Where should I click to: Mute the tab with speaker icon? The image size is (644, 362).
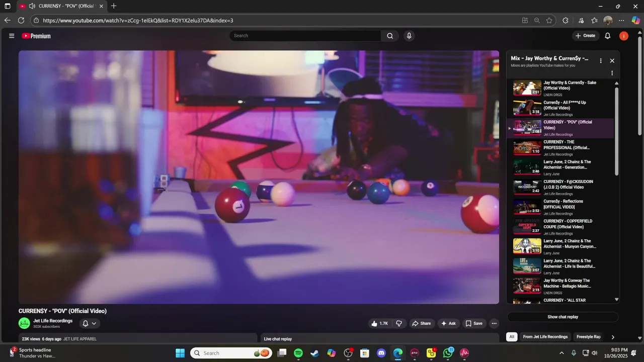click(x=32, y=6)
